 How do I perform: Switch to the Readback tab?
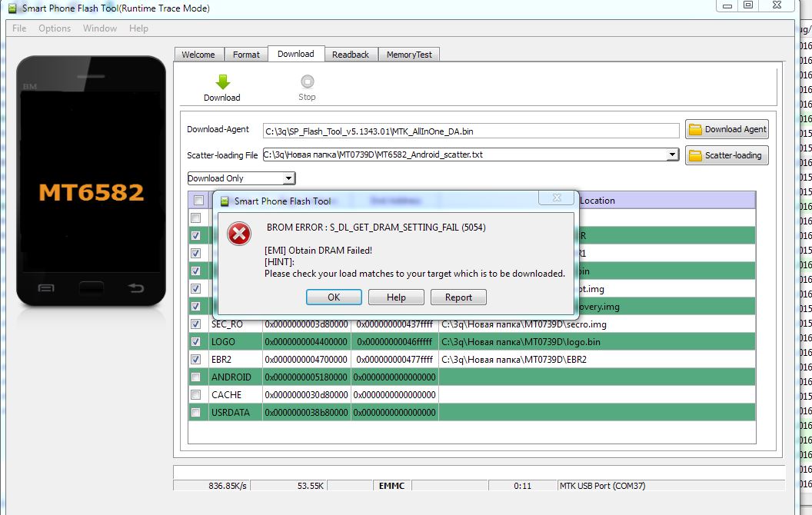click(x=350, y=55)
